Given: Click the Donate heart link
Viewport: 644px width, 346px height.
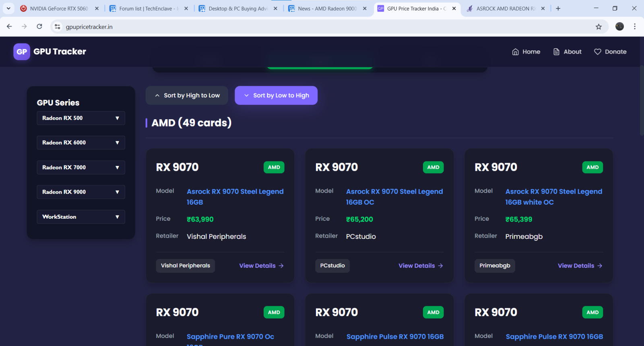Looking at the screenshot, I should click(610, 52).
